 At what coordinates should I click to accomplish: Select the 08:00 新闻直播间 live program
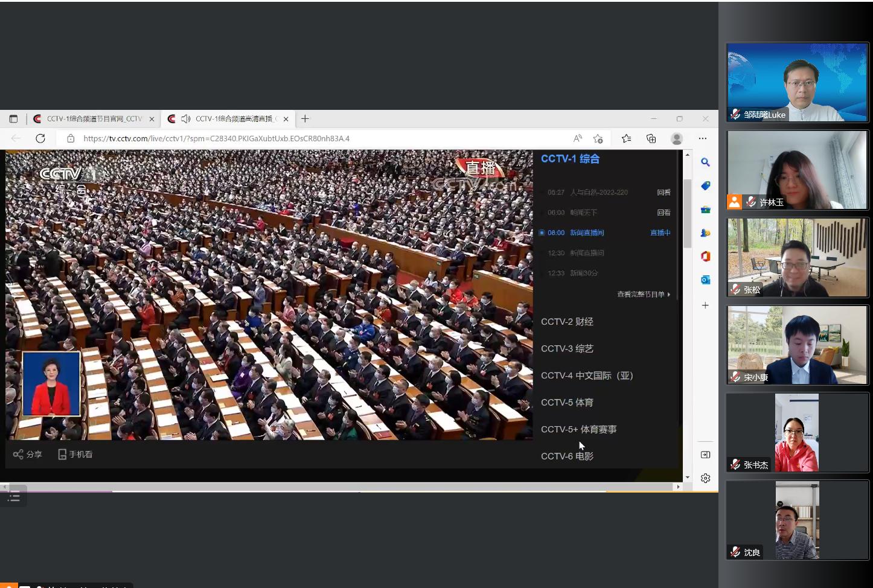pyautogui.click(x=575, y=233)
